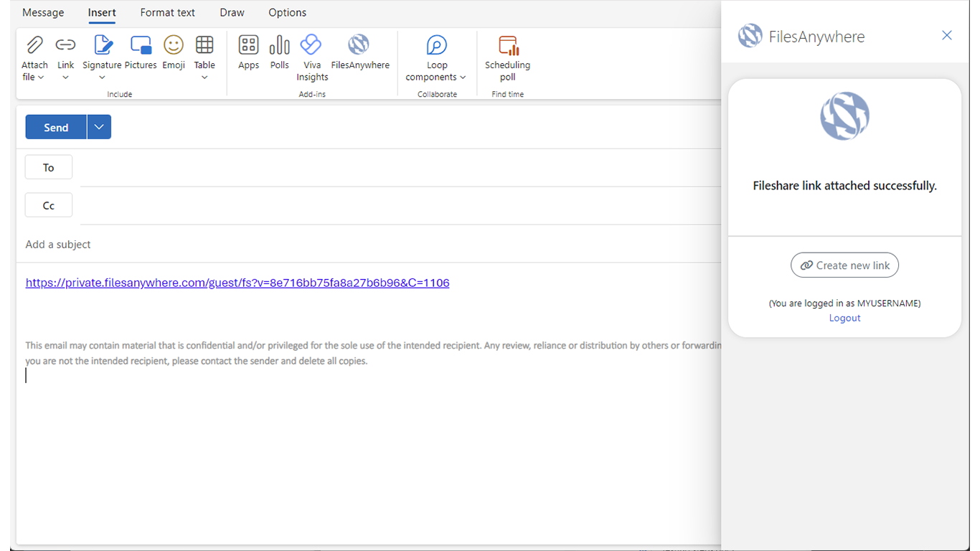980x551 pixels.
Task: Click into the To address field
Action: click(x=400, y=168)
